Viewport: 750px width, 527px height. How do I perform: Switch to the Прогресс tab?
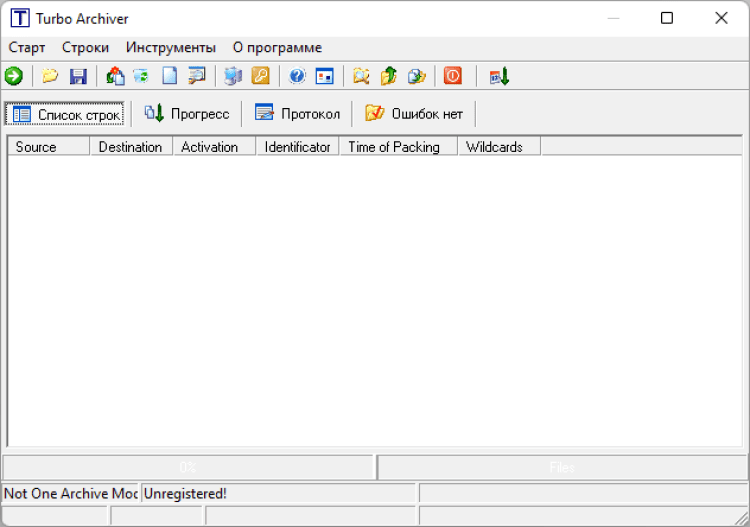coord(187,114)
